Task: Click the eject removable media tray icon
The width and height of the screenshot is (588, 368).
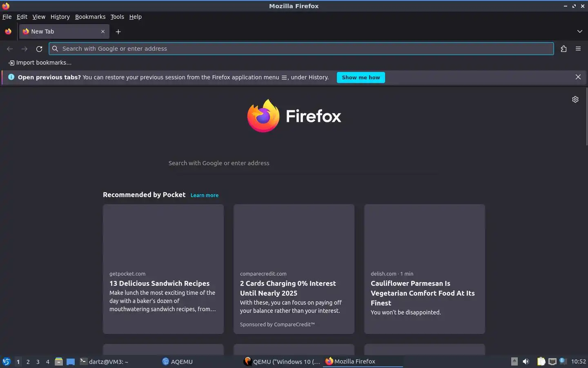Action: (x=514, y=361)
